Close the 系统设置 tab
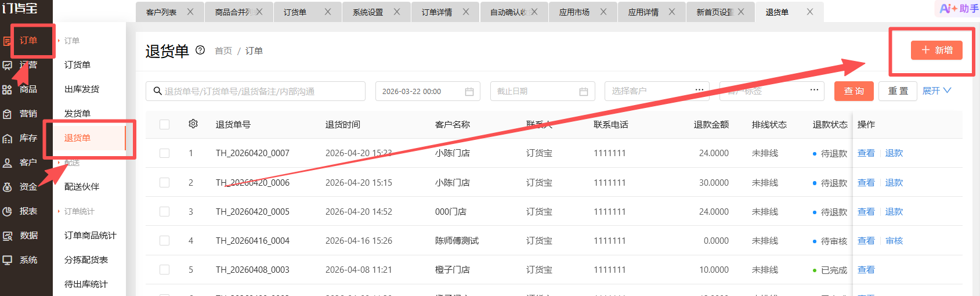Screen dimensions: 980x296 397,12
